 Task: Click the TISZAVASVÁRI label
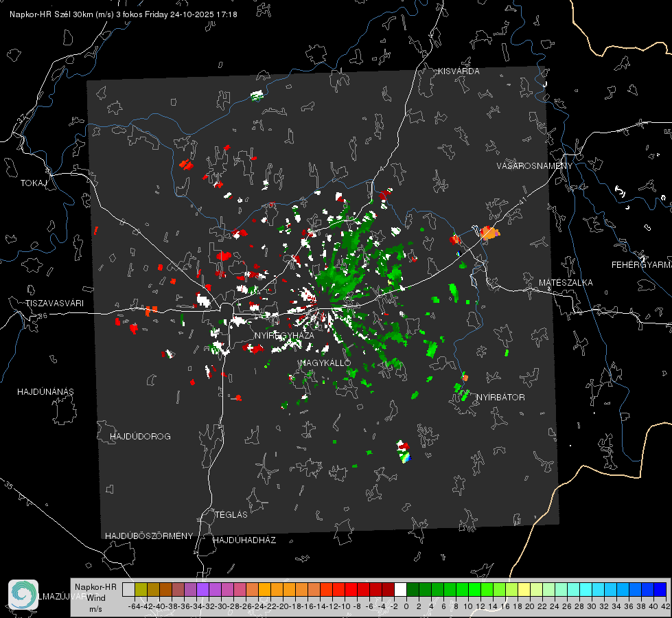(x=54, y=304)
